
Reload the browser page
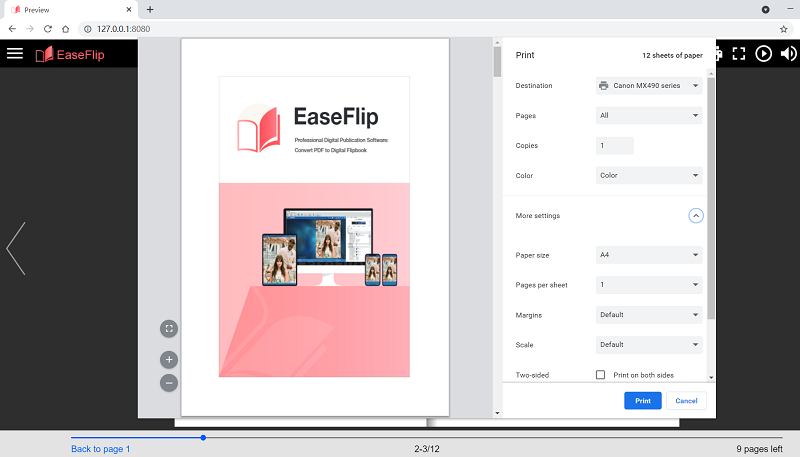pos(47,29)
